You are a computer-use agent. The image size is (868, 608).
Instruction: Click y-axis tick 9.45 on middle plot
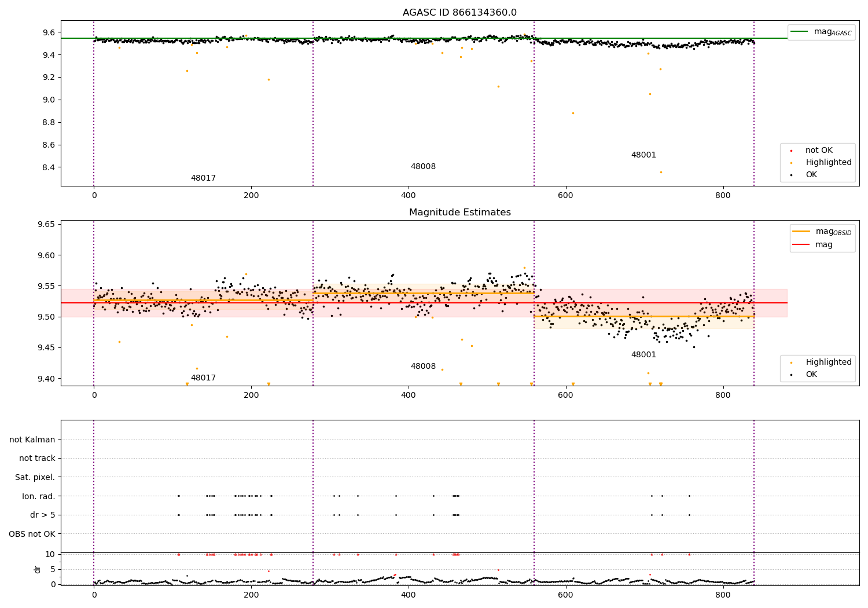(x=46, y=348)
